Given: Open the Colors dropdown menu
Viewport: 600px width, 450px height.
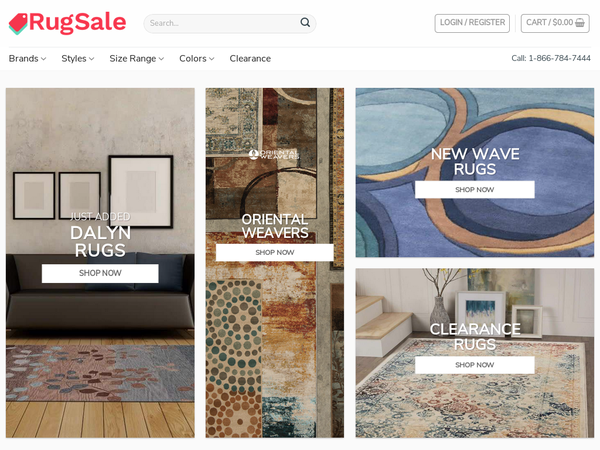Looking at the screenshot, I should coord(197,59).
